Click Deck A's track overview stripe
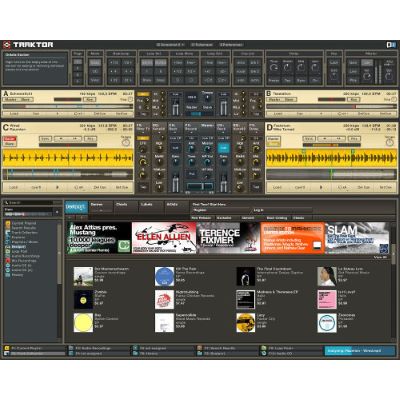 click(x=68, y=107)
